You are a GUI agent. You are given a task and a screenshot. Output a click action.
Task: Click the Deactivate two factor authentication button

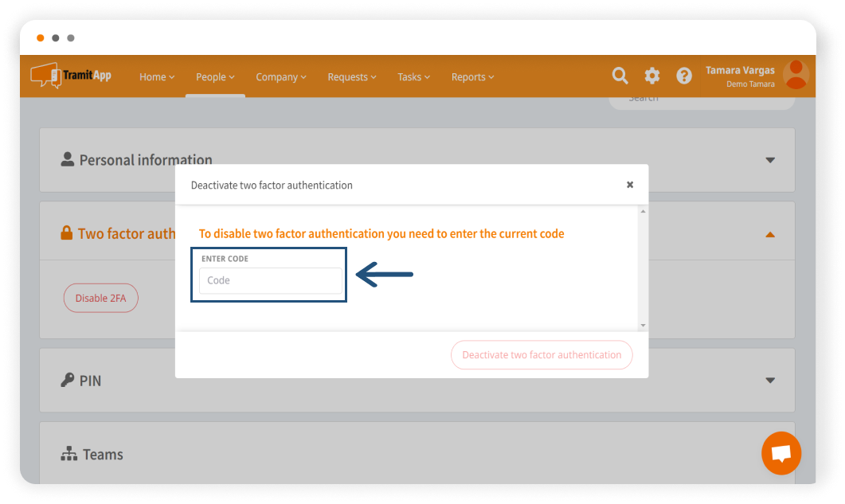[542, 355]
